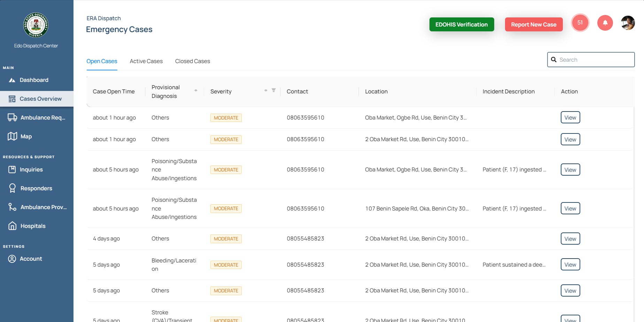
Task: Click the Dashboard icon in sidebar
Action: (12, 80)
